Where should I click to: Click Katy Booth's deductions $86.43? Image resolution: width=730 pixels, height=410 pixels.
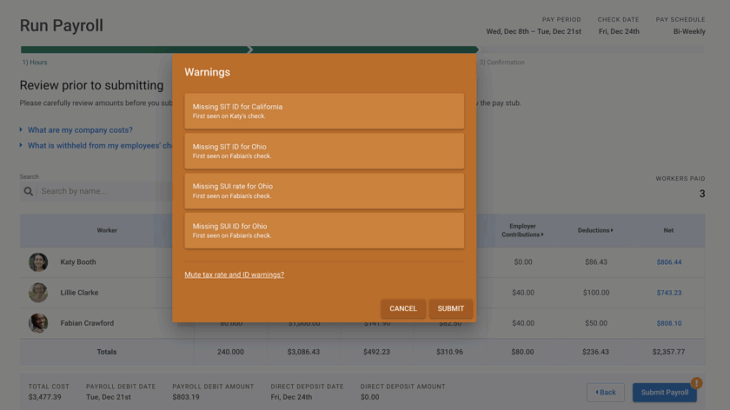[596, 262]
